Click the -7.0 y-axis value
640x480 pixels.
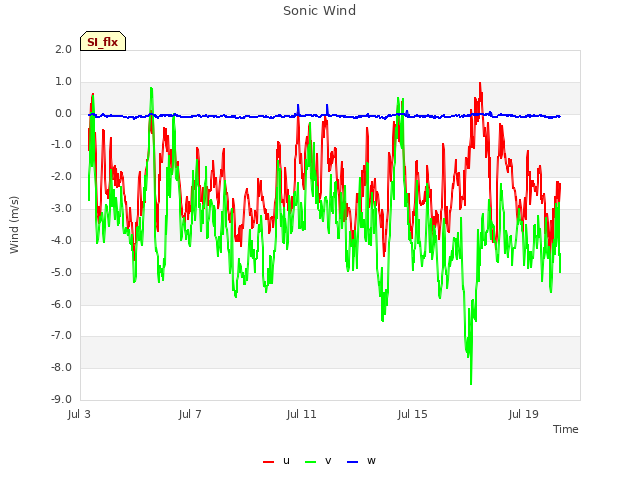tap(61, 336)
